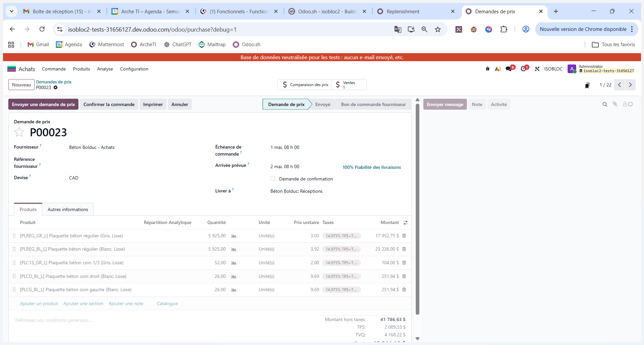Go to the next record arrow

(630, 85)
